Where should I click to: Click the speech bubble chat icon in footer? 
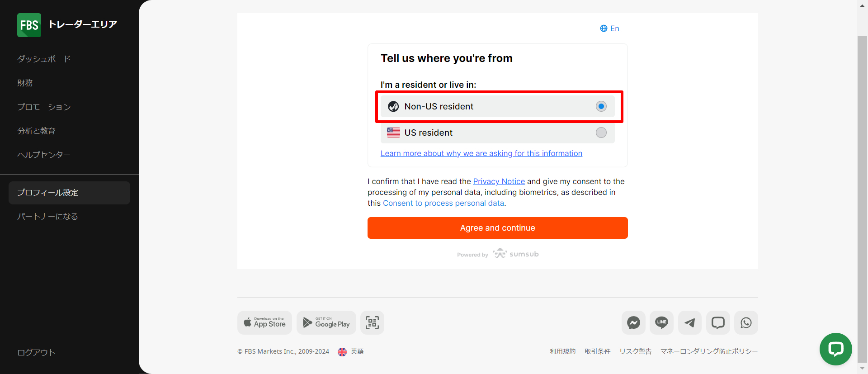click(x=718, y=322)
